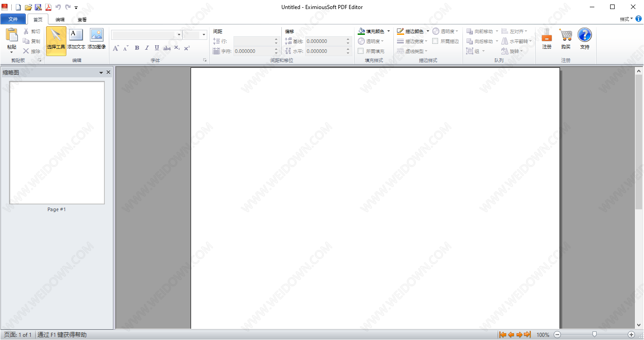Open the Fill Color (填充颜色) dropdown arrow

(388, 31)
